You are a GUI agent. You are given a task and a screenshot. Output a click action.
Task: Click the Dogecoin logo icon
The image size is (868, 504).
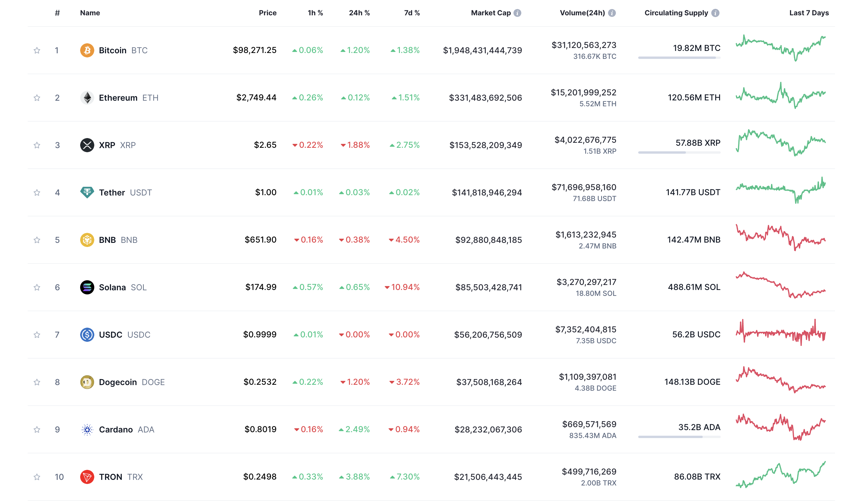coord(87,382)
